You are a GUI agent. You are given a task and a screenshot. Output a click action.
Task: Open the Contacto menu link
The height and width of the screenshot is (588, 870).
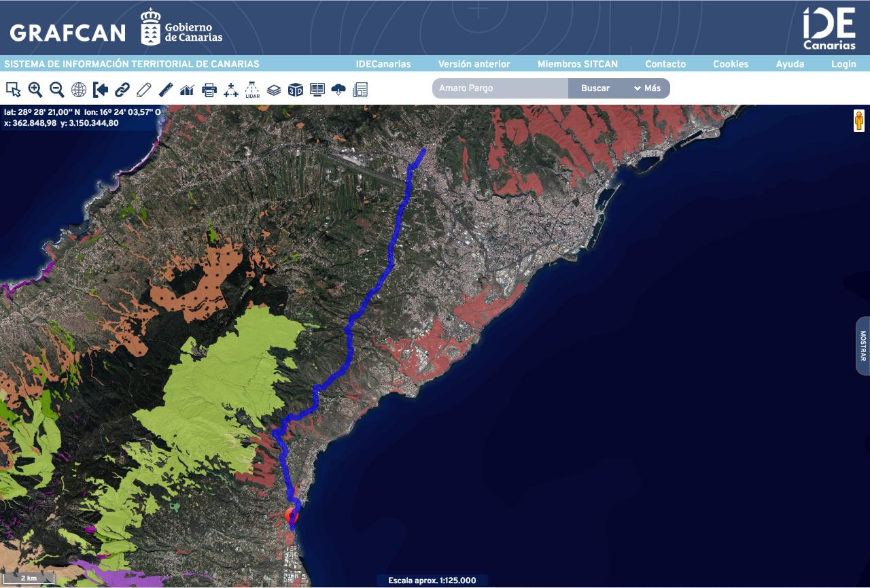[665, 64]
